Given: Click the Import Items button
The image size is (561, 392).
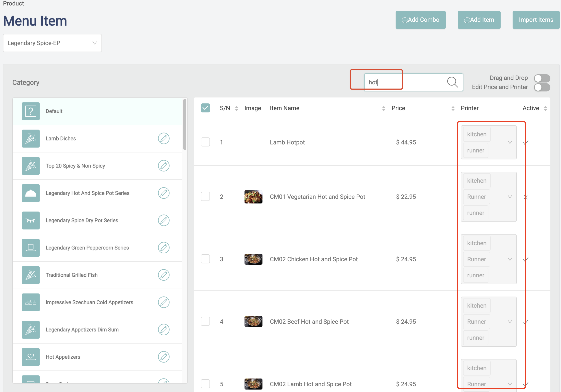Looking at the screenshot, I should pyautogui.click(x=536, y=20).
